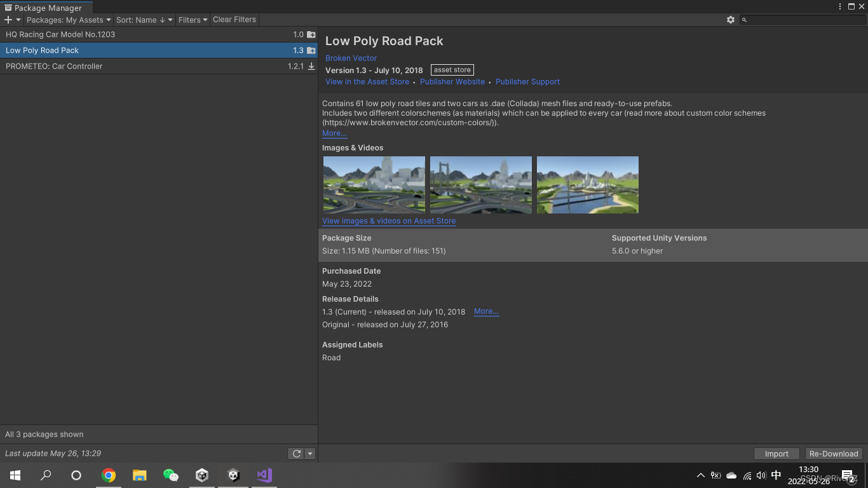Open Google Chrome from taskbar
This screenshot has height=488, width=868.
click(109, 475)
